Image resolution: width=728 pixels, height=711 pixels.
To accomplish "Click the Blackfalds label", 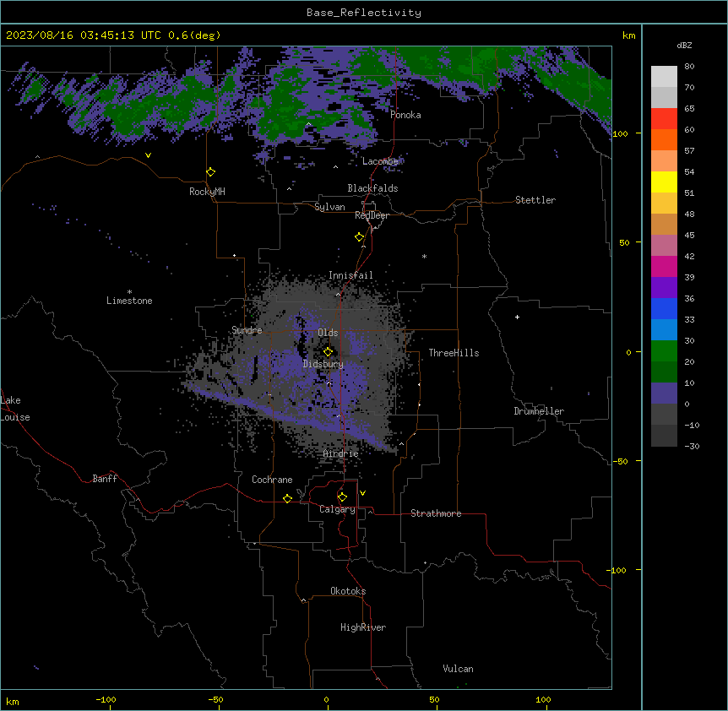I will (x=372, y=188).
